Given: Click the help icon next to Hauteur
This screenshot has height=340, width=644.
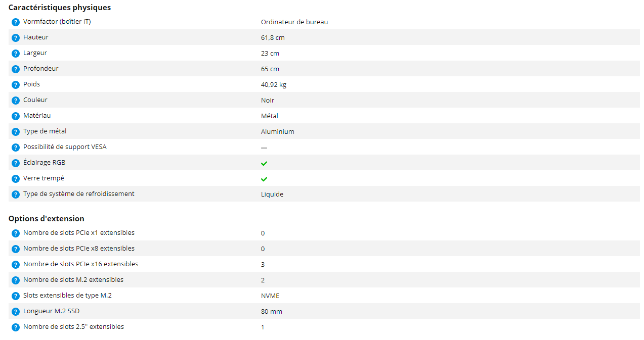Looking at the screenshot, I should click(x=16, y=38).
